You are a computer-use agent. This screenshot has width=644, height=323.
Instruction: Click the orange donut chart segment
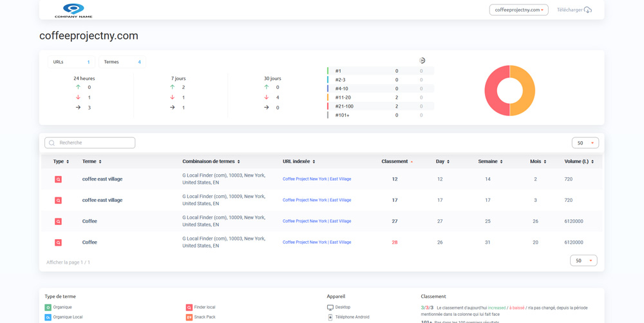click(x=529, y=90)
